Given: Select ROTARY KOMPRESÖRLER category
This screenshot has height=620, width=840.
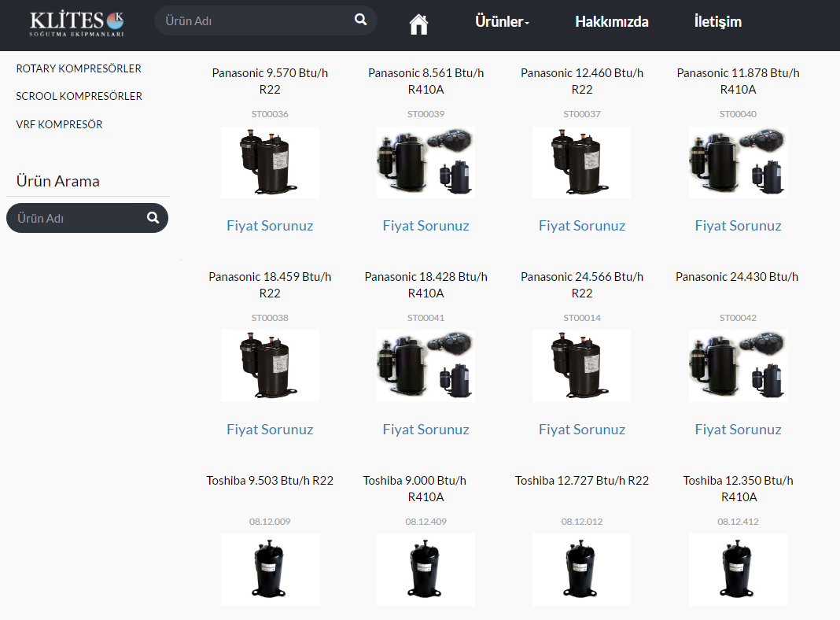Looking at the screenshot, I should click(79, 68).
